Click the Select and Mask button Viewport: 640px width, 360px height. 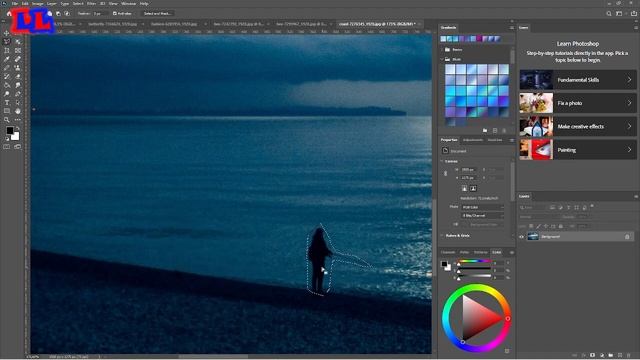coord(157,13)
